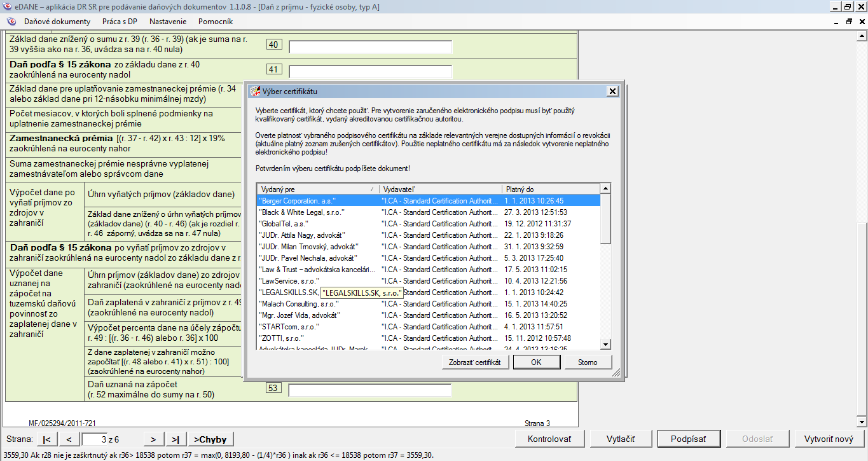
Task: Sort certificates by Vydaný pre column
Action: pyautogui.click(x=317, y=189)
